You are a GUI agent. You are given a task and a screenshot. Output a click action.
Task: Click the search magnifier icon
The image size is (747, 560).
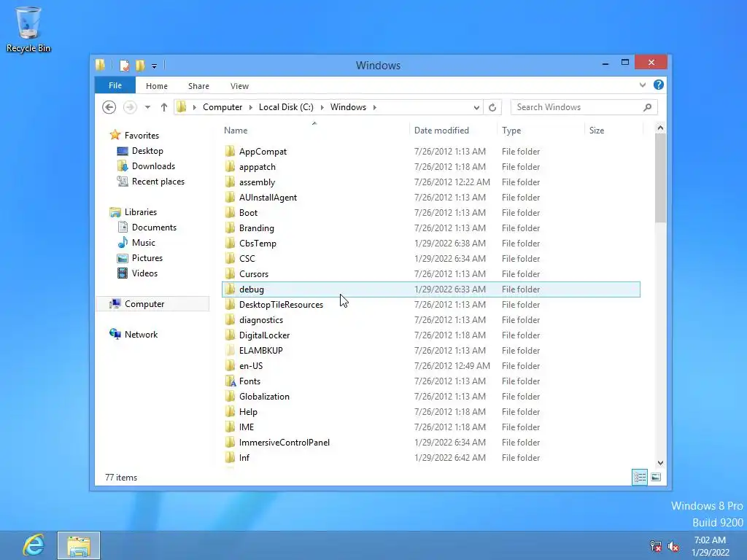click(x=648, y=107)
